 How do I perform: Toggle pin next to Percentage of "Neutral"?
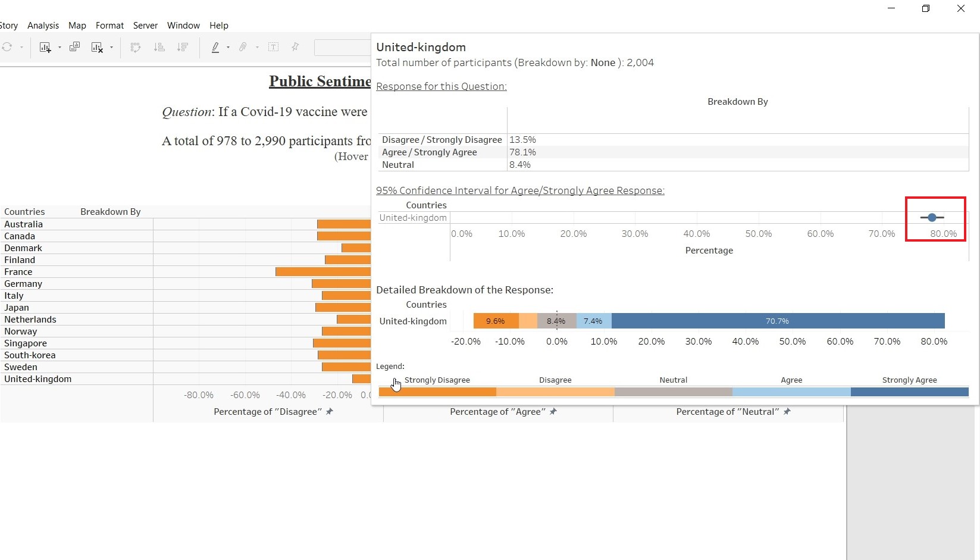click(787, 411)
